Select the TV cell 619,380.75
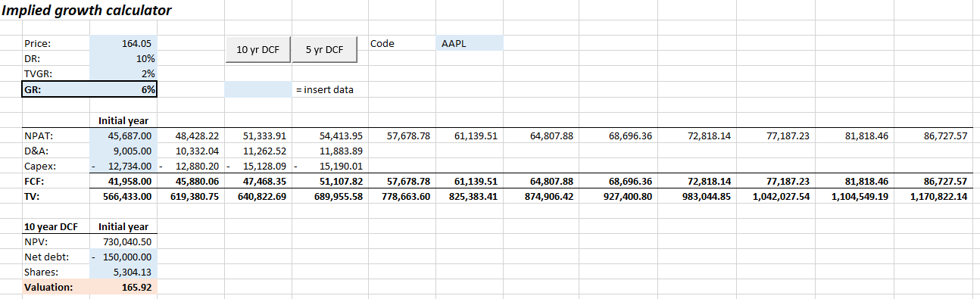Screen dimensions: 980x299 pyautogui.click(x=192, y=195)
